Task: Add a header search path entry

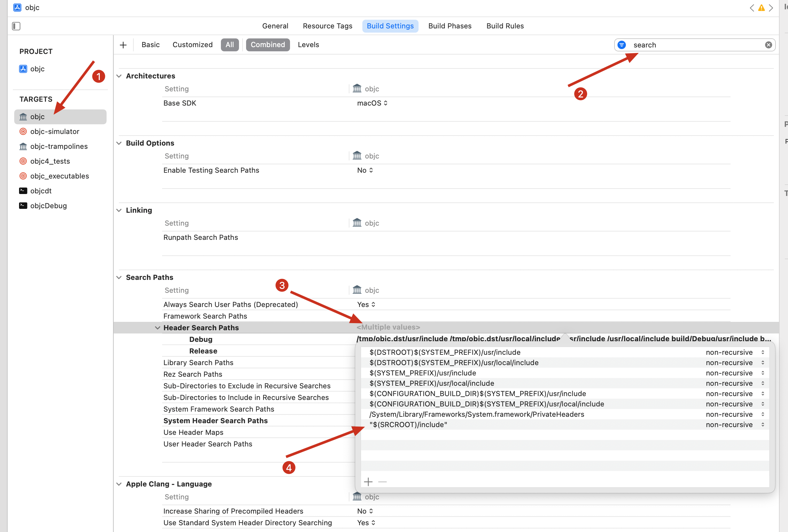Action: 368,482
